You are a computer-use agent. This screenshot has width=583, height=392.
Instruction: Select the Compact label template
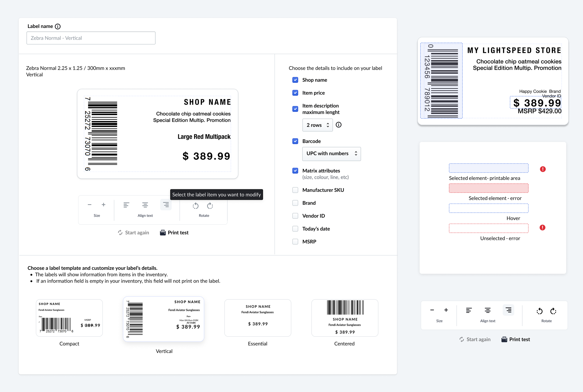tap(69, 318)
